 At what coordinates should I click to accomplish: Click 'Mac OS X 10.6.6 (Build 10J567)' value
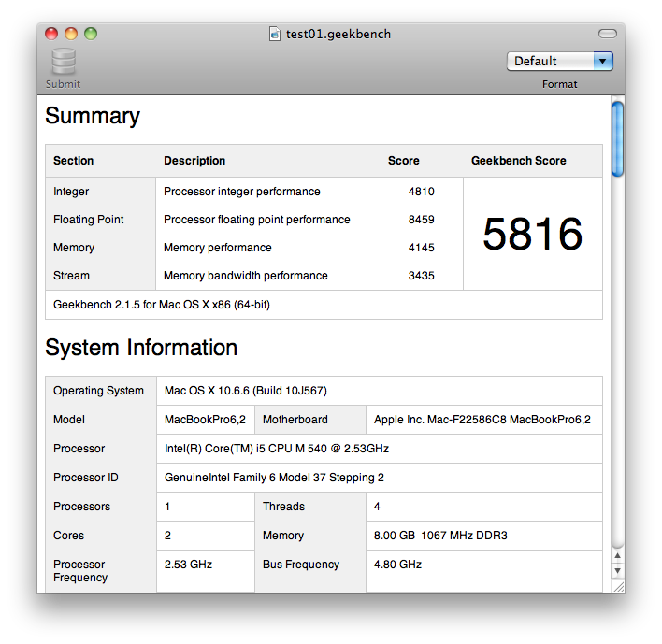click(x=246, y=391)
